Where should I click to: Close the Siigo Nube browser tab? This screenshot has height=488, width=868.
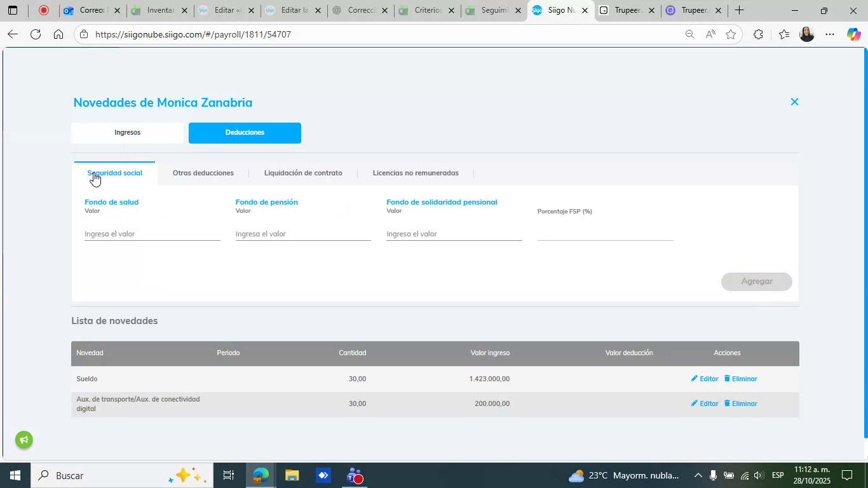click(585, 10)
